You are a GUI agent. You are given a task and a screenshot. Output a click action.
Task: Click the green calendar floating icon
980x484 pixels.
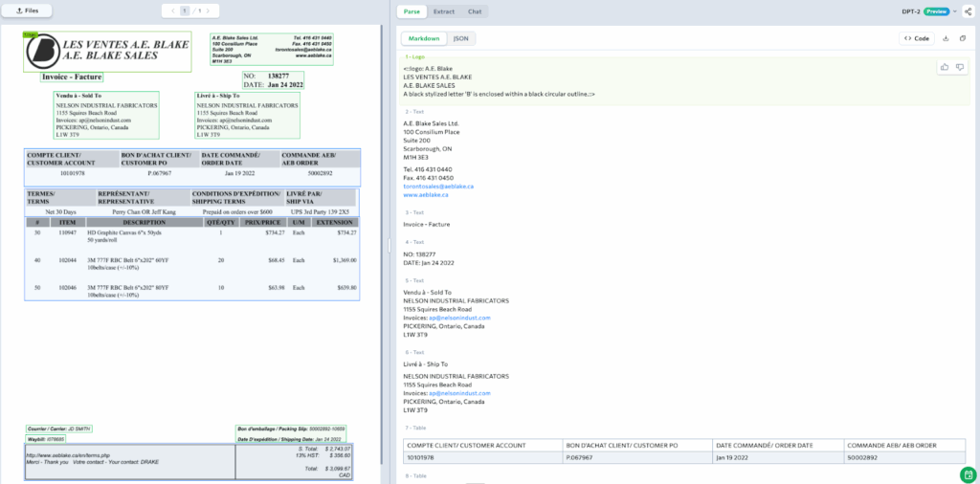[969, 474]
